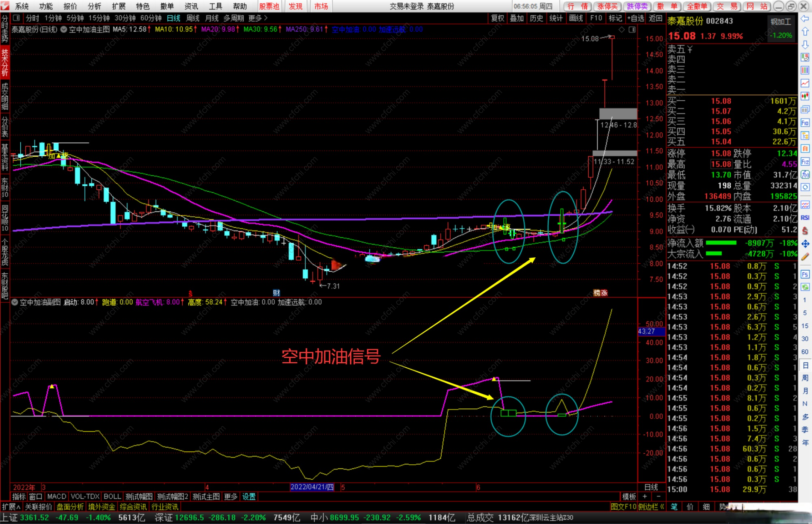Toggle 侧边栏 sidebar collapse at bottom
This screenshot has height=524, width=812.
tap(651, 507)
